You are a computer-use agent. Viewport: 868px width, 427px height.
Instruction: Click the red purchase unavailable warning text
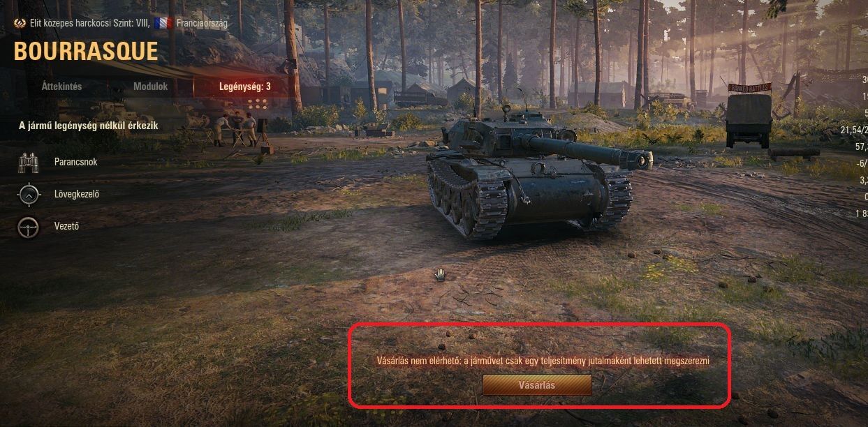(x=537, y=361)
